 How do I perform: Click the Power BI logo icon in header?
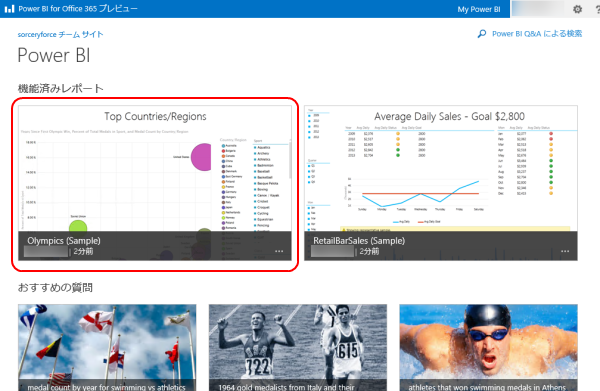[9, 9]
